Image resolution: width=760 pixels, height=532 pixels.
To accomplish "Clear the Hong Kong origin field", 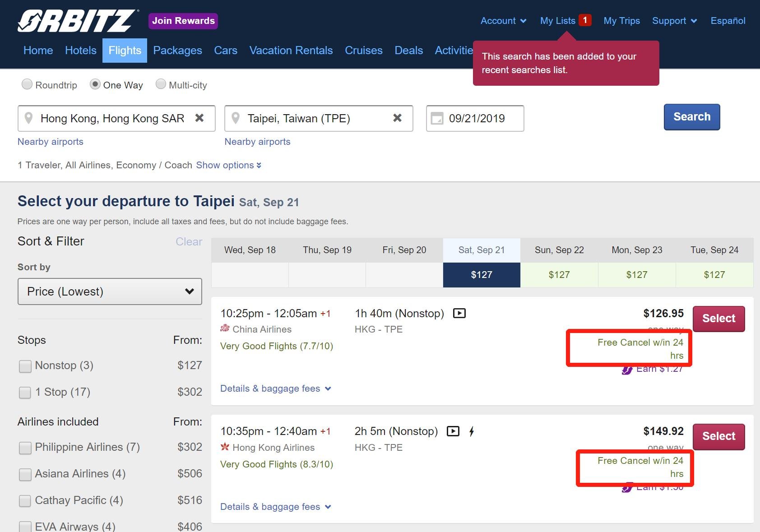I will (x=199, y=118).
